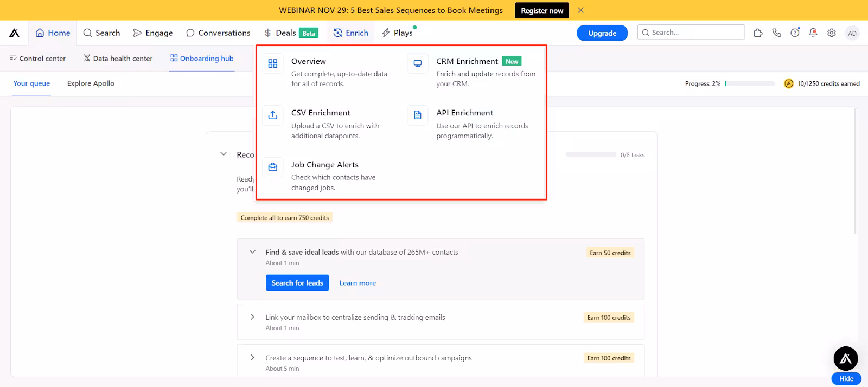Viewport: 868px width, 387px height.
Task: Collapse the Find & save ideal leads task
Action: tap(252, 252)
